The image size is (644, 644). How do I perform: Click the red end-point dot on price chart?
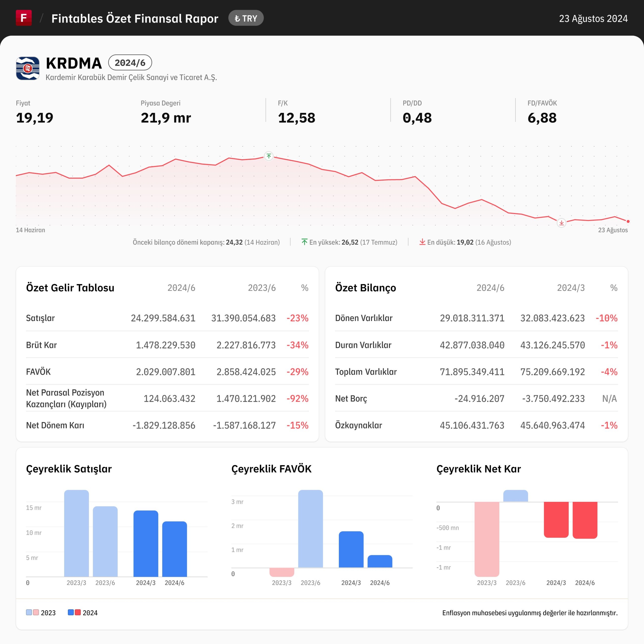[x=628, y=221]
